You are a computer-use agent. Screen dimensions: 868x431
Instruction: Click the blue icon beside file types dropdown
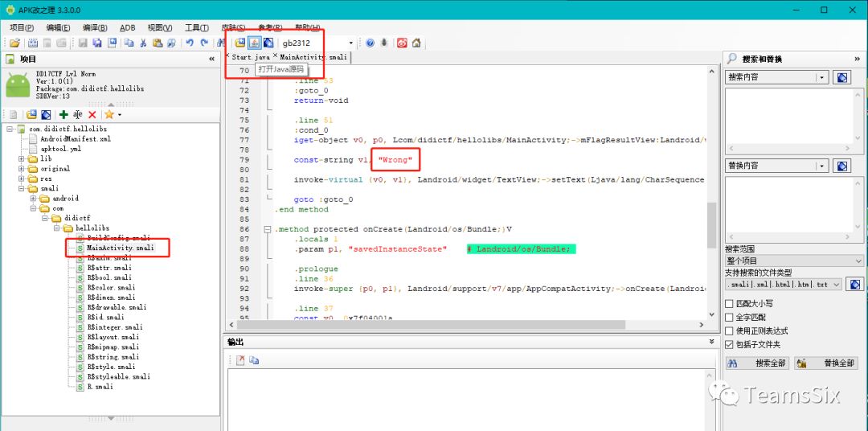[854, 284]
